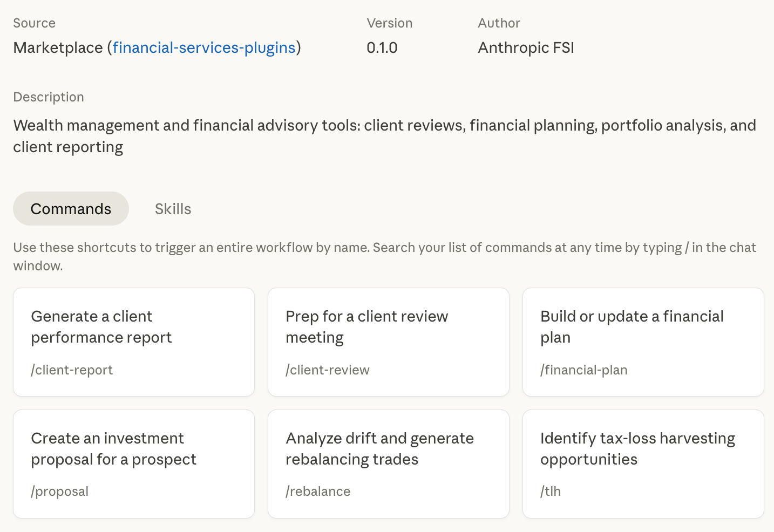
Task: Click the /client-review command shortcut text
Action: coord(328,370)
